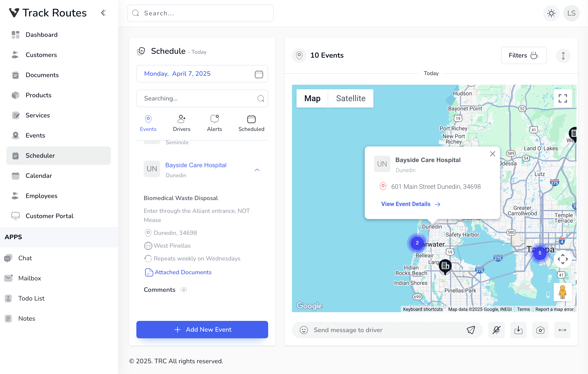
Task: Send message with paper plane icon
Action: [x=471, y=330]
